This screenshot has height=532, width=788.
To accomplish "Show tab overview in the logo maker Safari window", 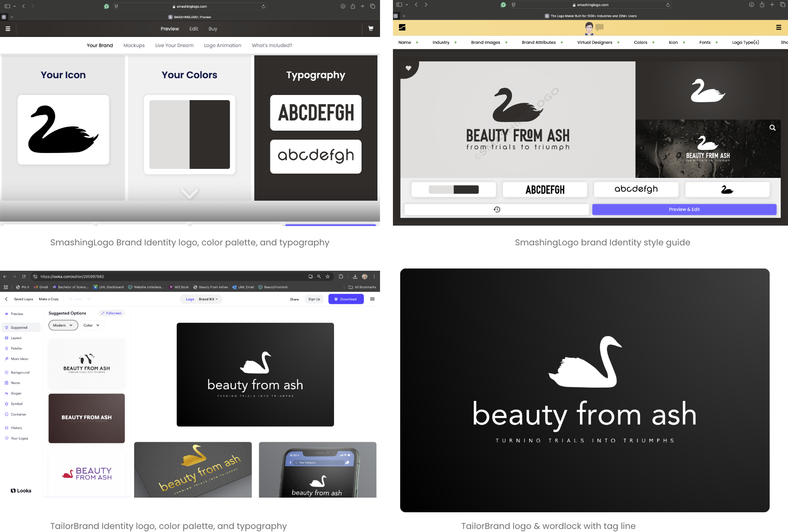I will (782, 5).
